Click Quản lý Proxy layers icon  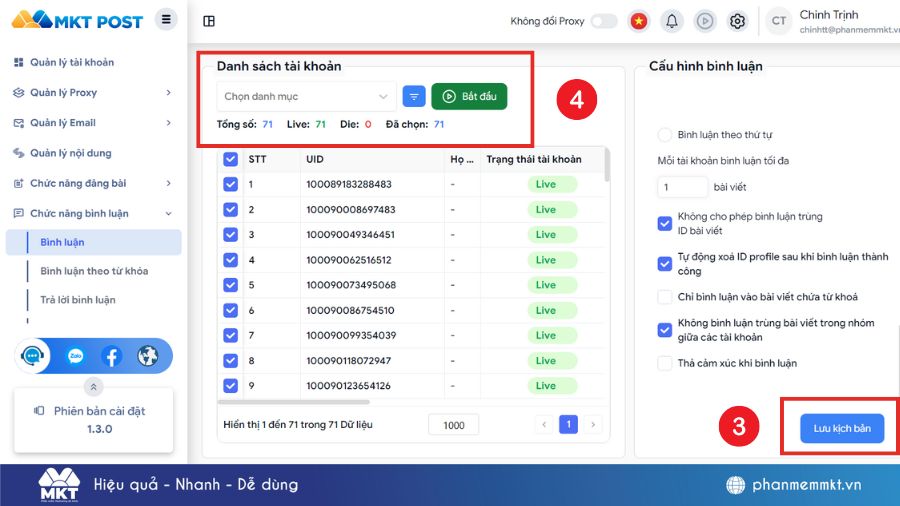tap(18, 92)
